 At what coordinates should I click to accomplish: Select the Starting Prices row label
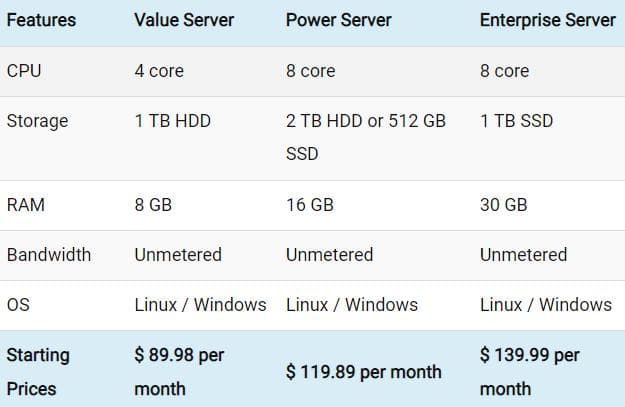coord(38,371)
